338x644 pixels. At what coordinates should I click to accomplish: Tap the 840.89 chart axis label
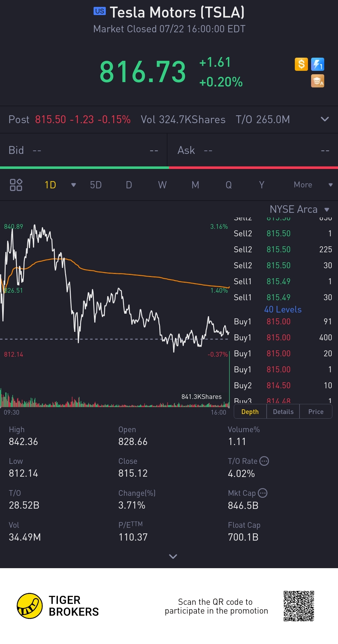tap(13, 227)
